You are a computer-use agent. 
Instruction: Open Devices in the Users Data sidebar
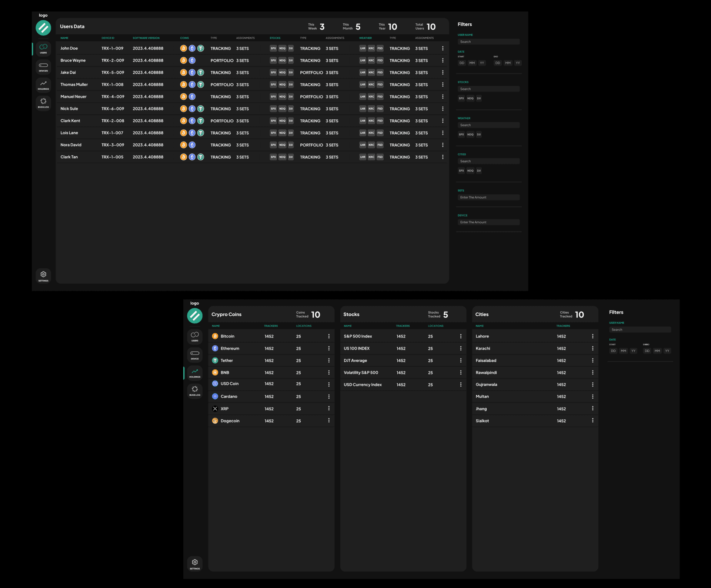(x=43, y=67)
